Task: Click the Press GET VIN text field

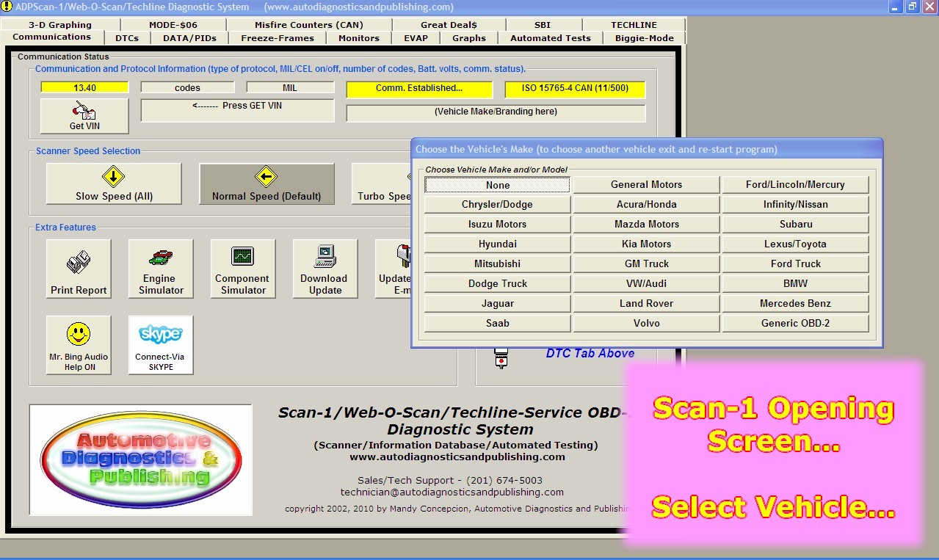Action: pyautogui.click(x=237, y=110)
